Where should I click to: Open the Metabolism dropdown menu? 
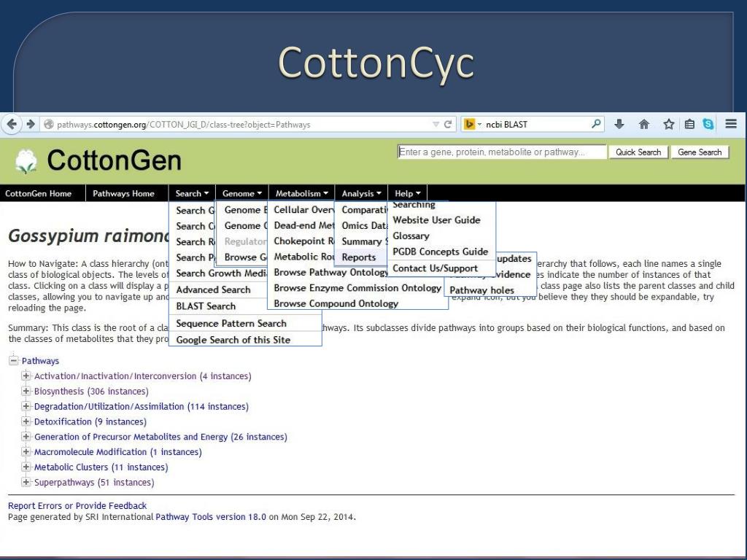point(301,193)
